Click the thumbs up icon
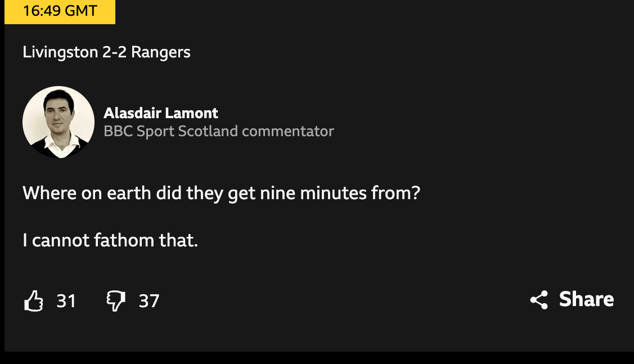634x364 pixels. (x=34, y=300)
